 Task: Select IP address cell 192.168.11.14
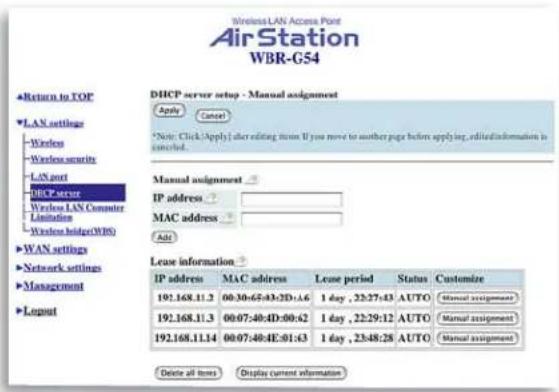[185, 338]
